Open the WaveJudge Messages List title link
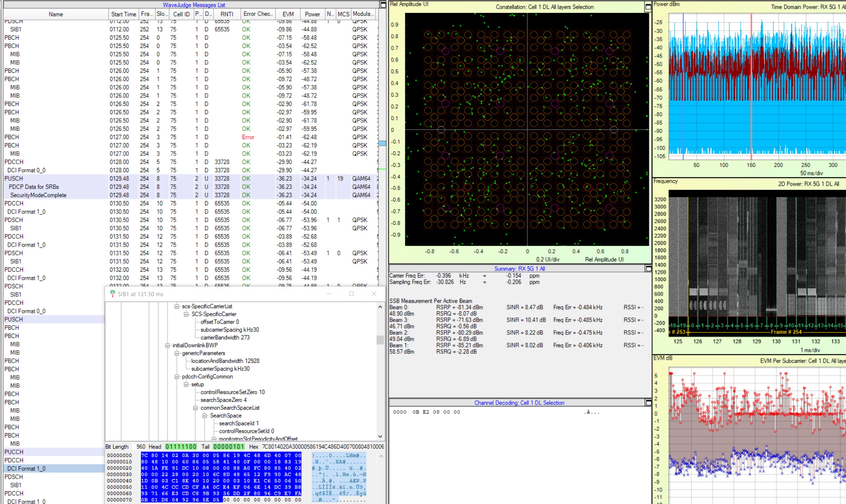This screenshot has width=846, height=504. click(194, 5)
